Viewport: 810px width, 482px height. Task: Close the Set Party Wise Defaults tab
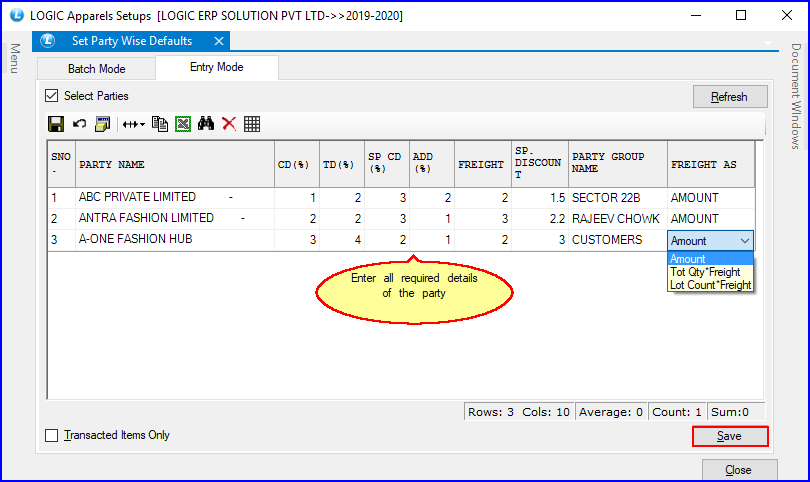[219, 41]
